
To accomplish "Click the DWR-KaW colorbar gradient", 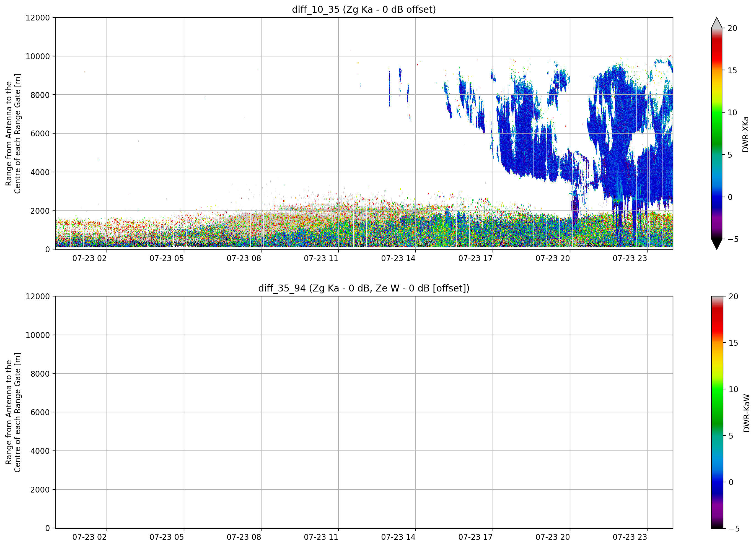I will tap(717, 412).
